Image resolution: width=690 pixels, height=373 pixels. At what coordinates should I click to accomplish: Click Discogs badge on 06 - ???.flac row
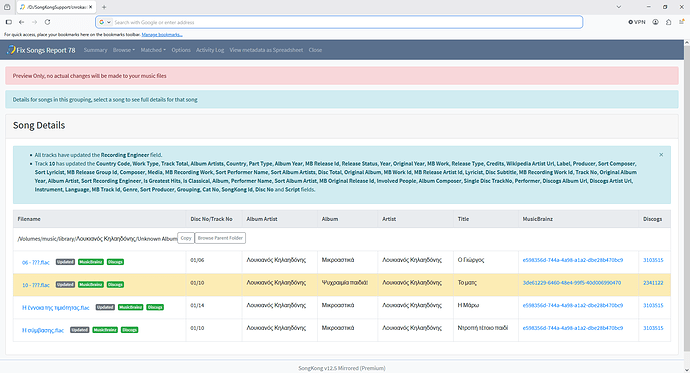(x=115, y=262)
